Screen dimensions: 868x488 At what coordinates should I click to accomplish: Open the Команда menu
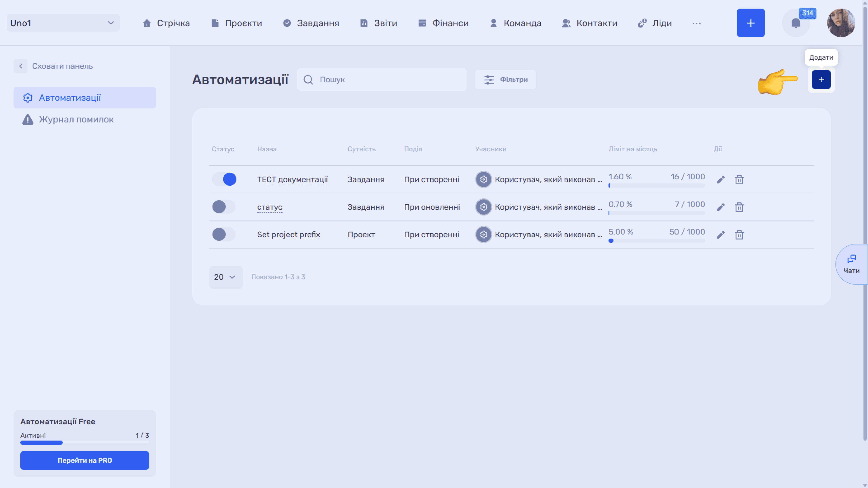(516, 23)
